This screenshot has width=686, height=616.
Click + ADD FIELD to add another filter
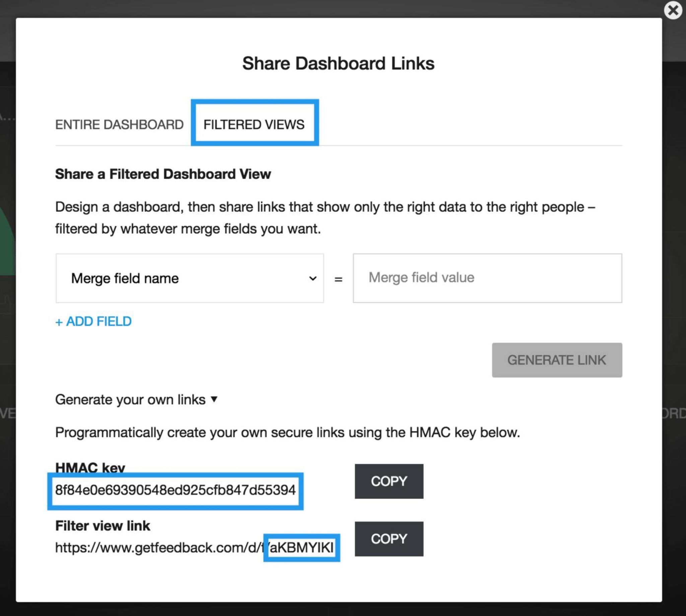pyautogui.click(x=93, y=321)
